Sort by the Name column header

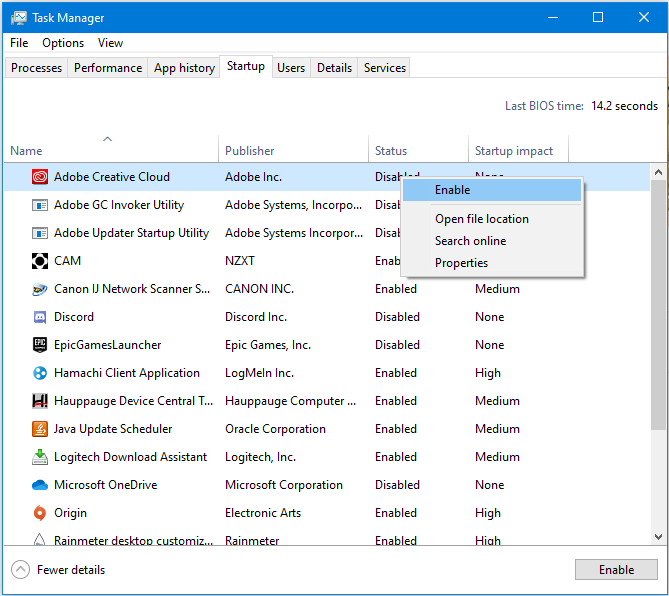pyautogui.click(x=27, y=151)
